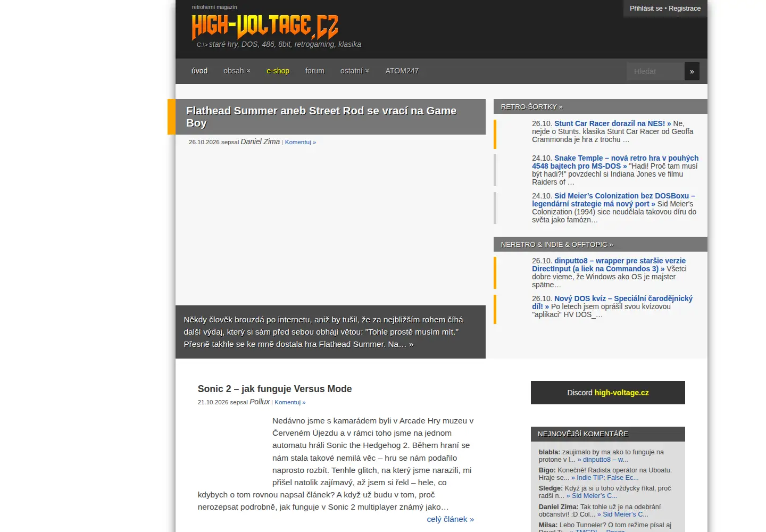Open the RETRO-ŠORTKY » section header
The width and height of the screenshot is (766, 532).
point(531,106)
